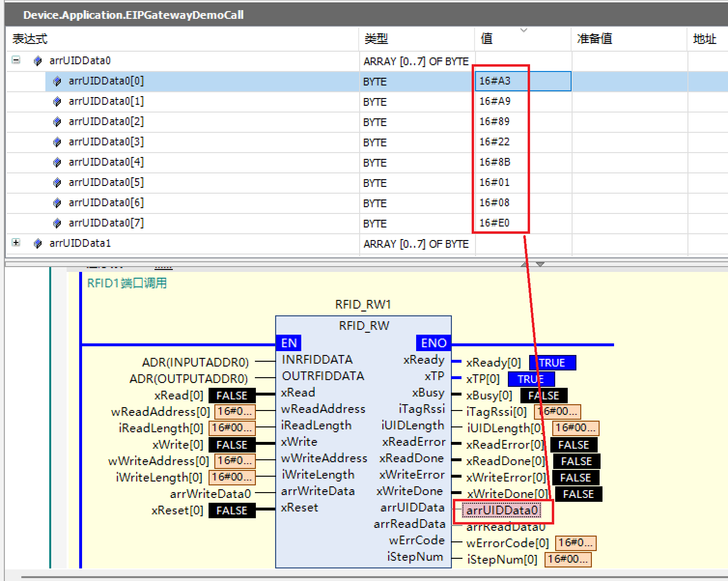Expand the arrUIDData1 array entry
Viewport: 728px width, 581px height.
tap(16, 243)
